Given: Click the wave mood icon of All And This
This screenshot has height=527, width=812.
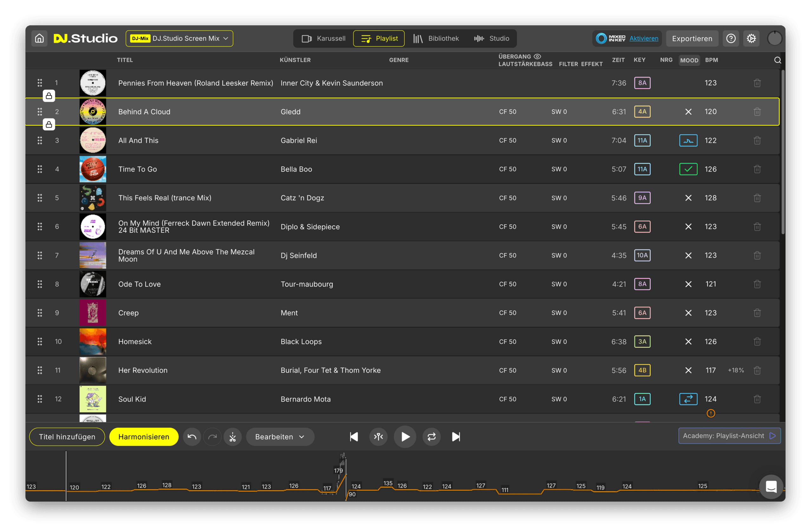Looking at the screenshot, I should pos(688,140).
